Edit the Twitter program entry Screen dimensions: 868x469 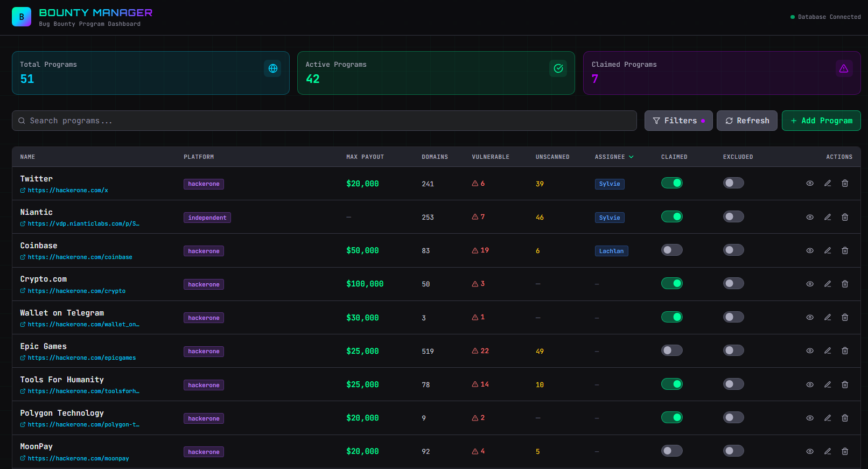(x=828, y=184)
